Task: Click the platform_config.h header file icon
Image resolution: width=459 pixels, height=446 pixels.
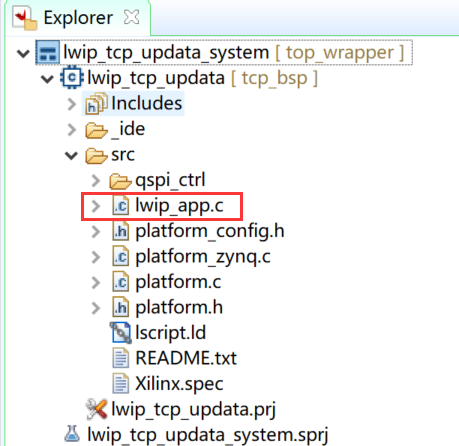Action: (120, 231)
